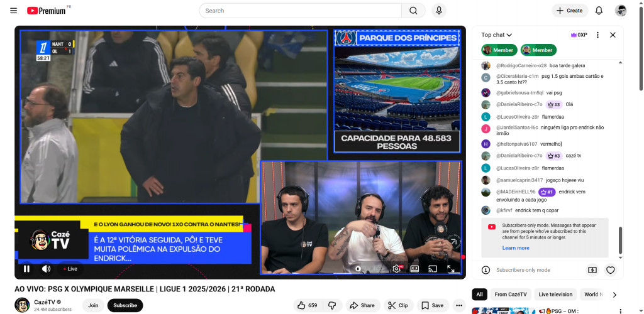Share this live stream
The image size is (644, 314).
362,305
